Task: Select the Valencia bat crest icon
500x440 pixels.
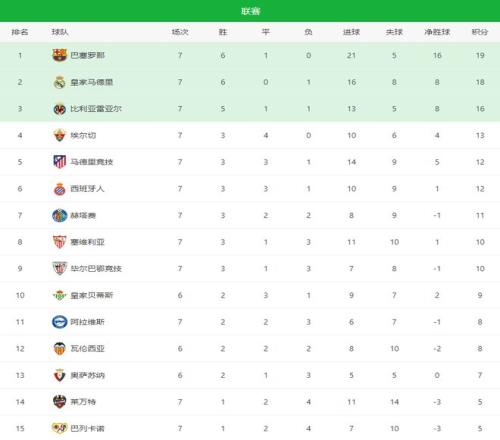Action: 60,349
